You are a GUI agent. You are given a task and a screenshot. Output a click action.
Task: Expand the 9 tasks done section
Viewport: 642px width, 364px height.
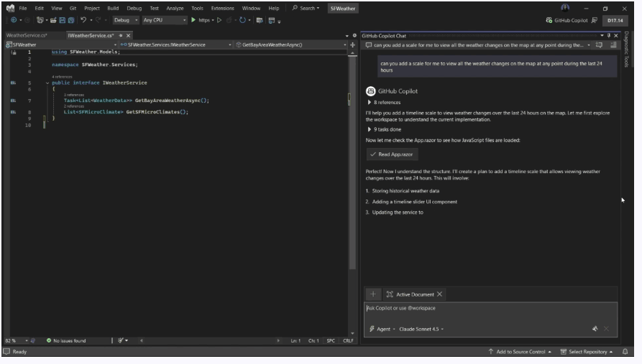[370, 129]
